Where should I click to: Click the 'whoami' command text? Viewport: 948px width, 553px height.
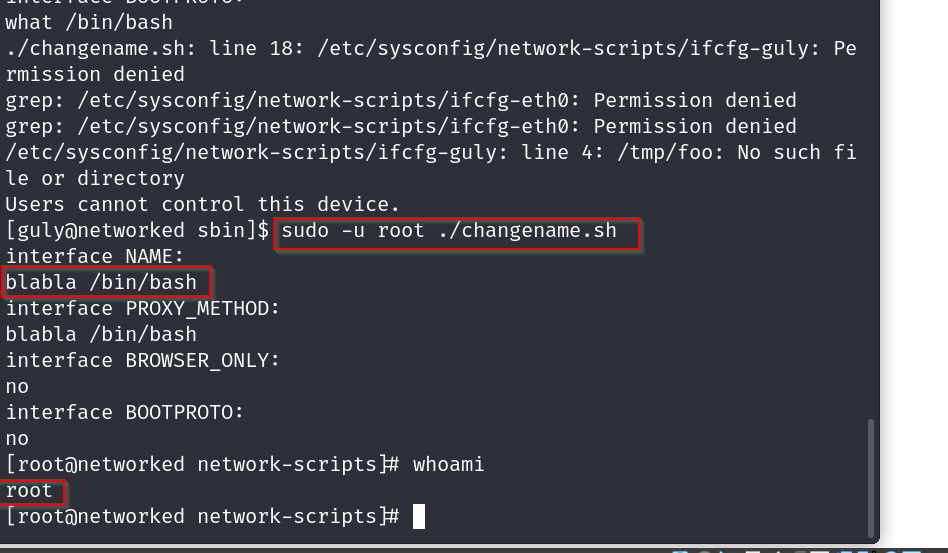click(448, 464)
